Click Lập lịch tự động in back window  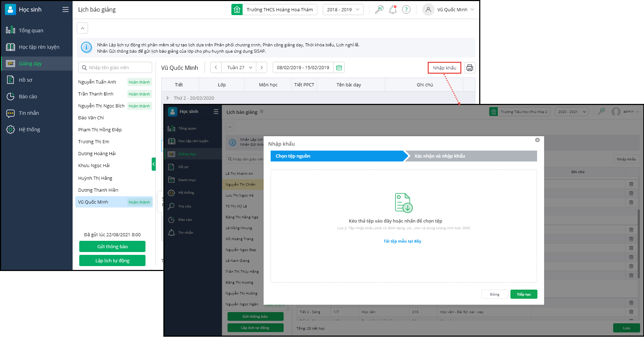[112, 260]
